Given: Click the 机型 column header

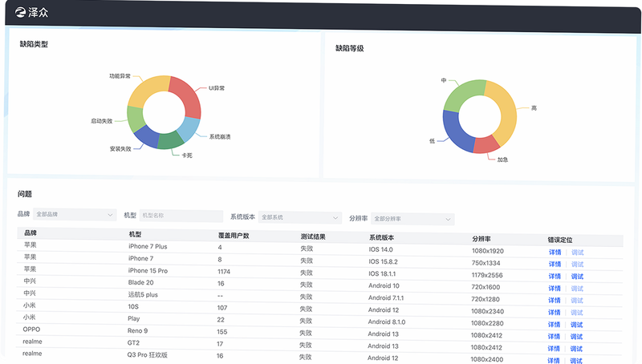Looking at the screenshot, I should coord(135,234).
